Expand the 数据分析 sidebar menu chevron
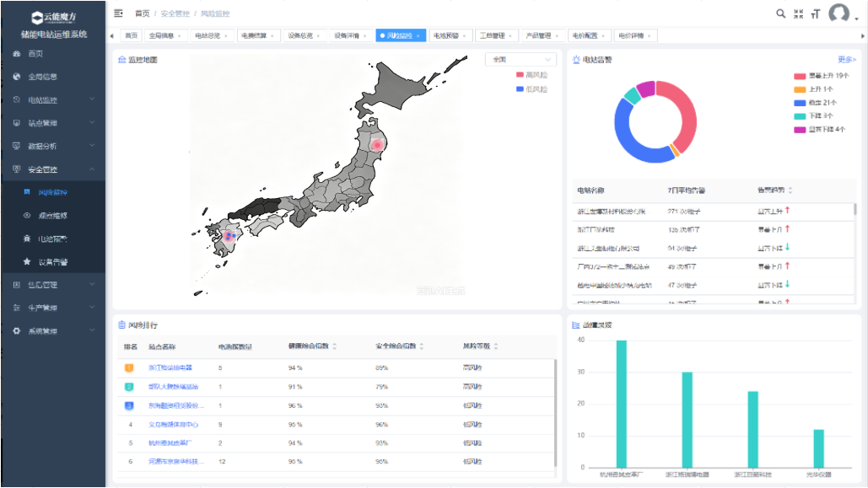The image size is (868, 488). (x=92, y=146)
